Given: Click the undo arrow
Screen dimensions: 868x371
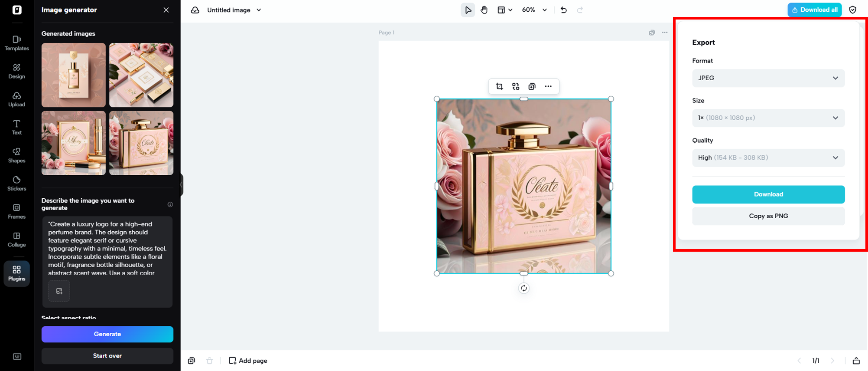Looking at the screenshot, I should point(564,10).
